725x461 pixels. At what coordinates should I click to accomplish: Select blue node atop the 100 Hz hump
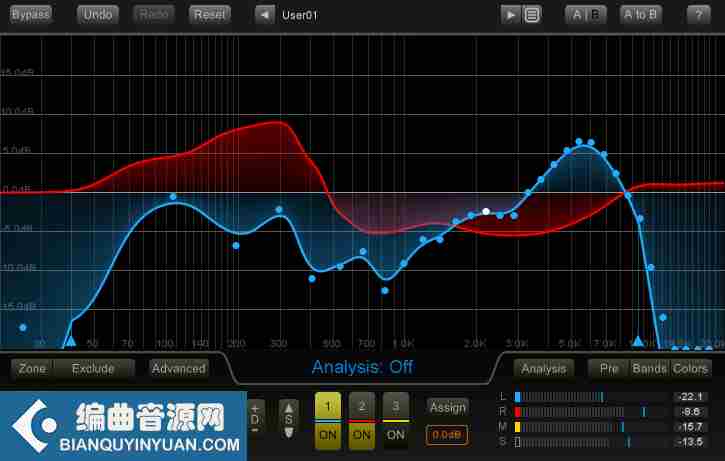pyautogui.click(x=173, y=197)
